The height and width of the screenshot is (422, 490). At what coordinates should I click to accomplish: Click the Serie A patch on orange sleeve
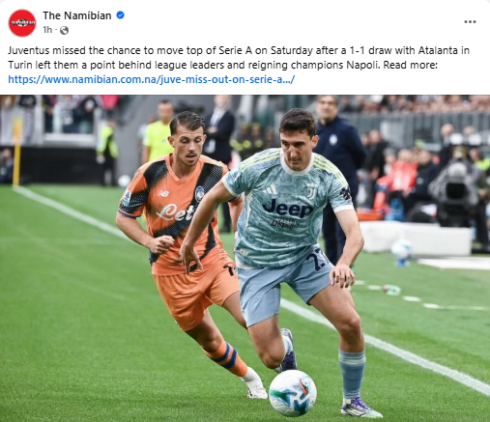(x=126, y=199)
